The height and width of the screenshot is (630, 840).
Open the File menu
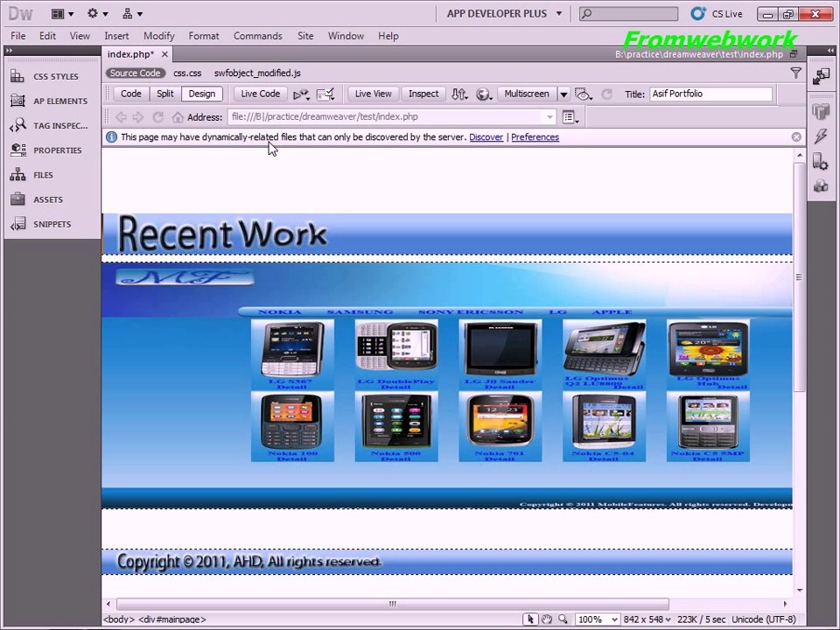(x=18, y=36)
